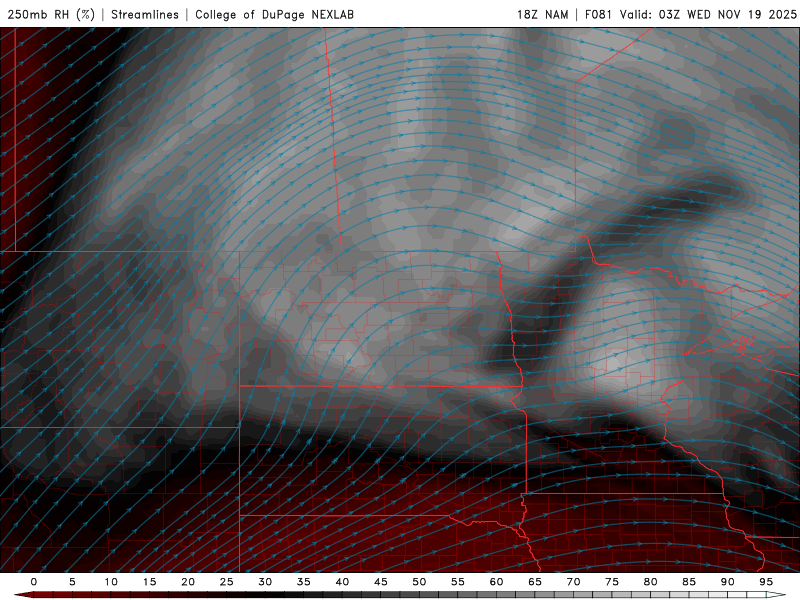The image size is (800, 600).
Task: Click the "20" value on color scale
Action: (x=188, y=582)
